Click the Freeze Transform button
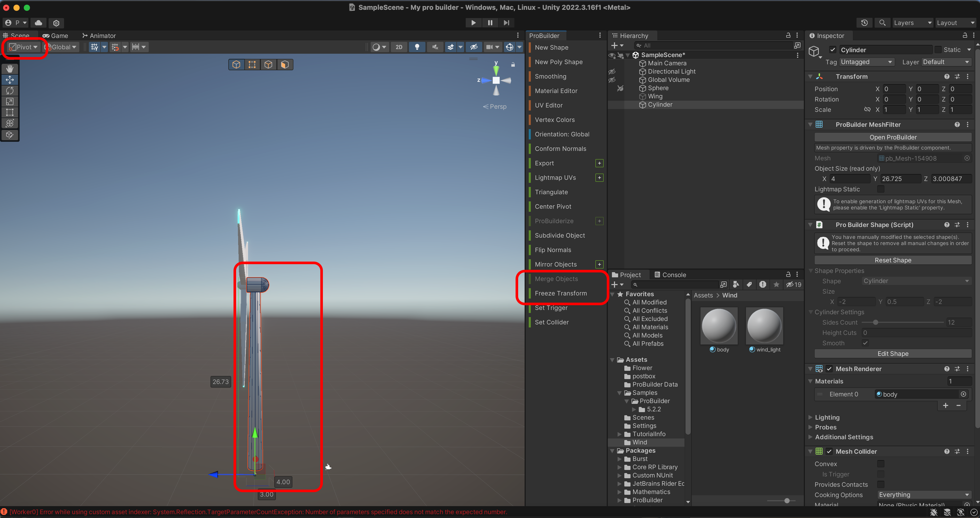980x518 pixels. (x=560, y=293)
